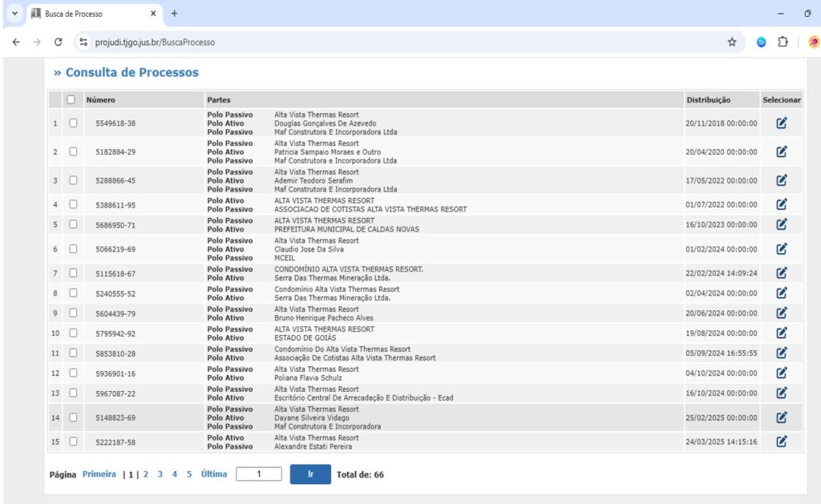This screenshot has height=504, width=821.
Task: Open edit icon for process 5222187-58
Action: 782,442
